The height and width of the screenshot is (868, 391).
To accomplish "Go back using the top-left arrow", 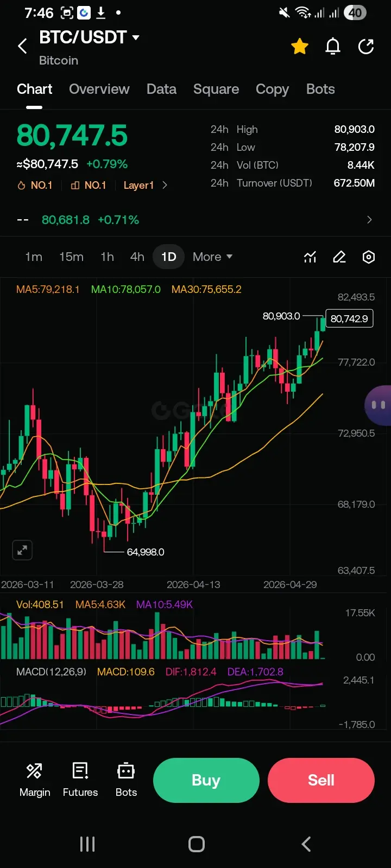I will (22, 46).
